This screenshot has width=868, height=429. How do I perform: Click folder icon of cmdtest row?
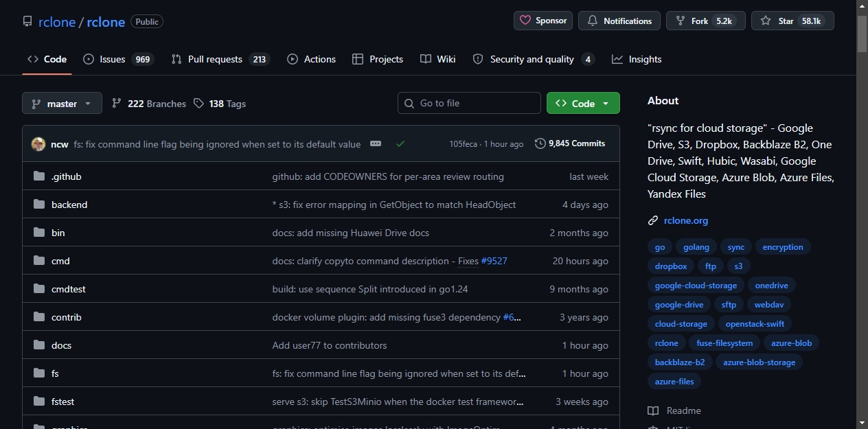coord(39,289)
